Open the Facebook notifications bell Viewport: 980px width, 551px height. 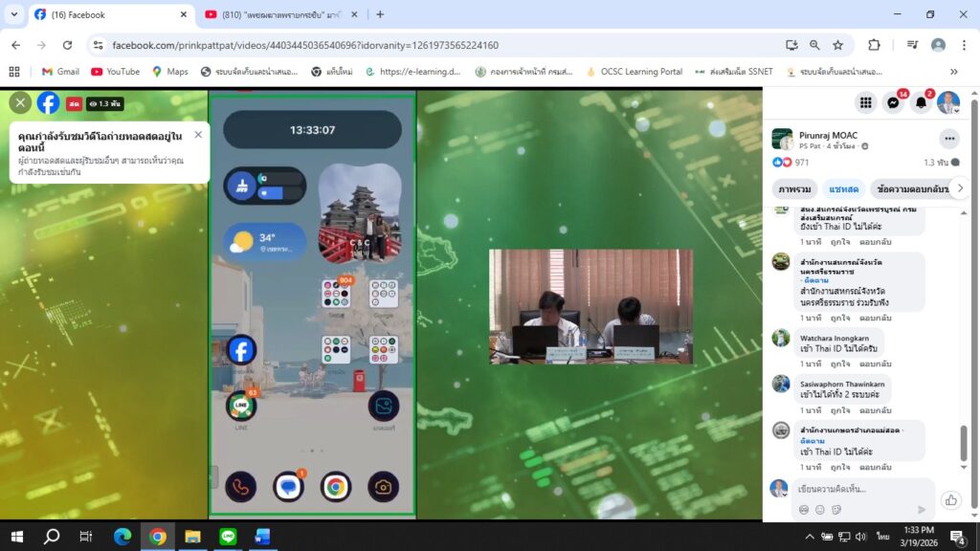click(922, 102)
